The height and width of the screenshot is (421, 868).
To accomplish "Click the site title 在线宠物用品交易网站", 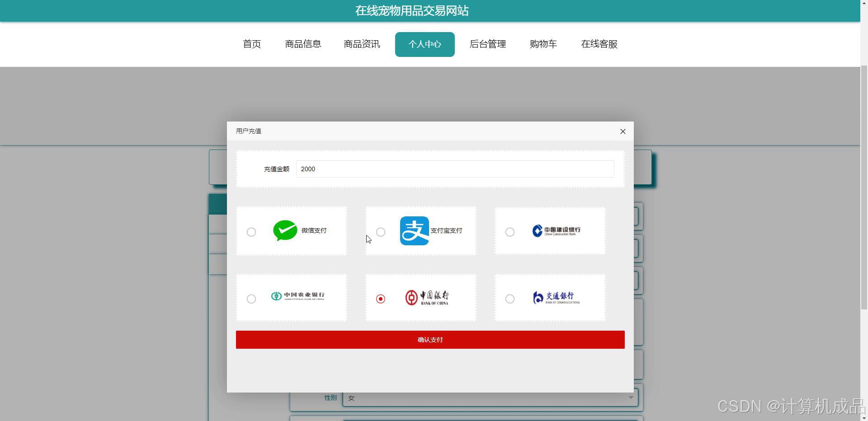I will pyautogui.click(x=412, y=11).
